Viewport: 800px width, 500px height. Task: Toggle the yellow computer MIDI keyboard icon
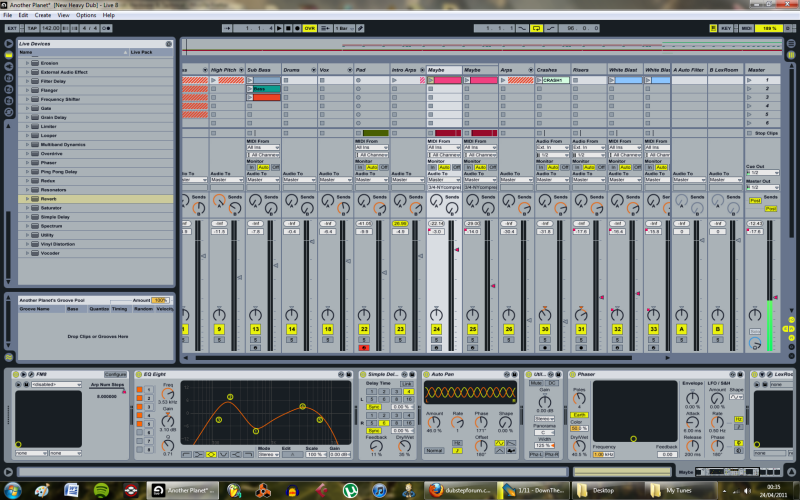(x=713, y=29)
